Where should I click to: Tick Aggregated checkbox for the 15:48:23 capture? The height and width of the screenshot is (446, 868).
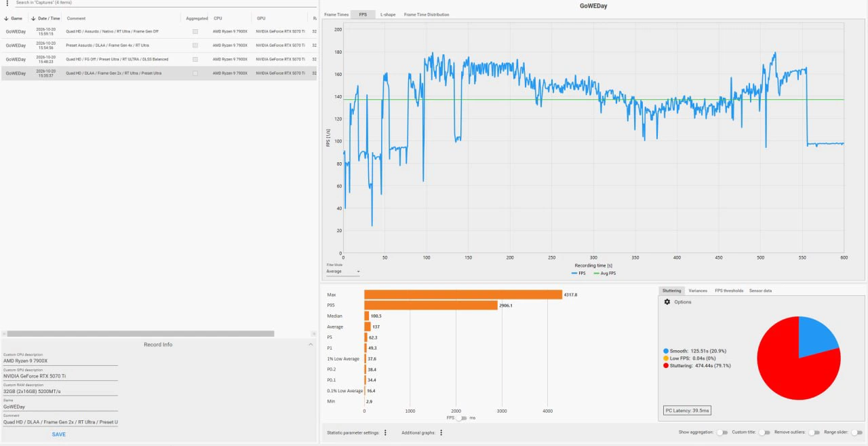coord(195,59)
